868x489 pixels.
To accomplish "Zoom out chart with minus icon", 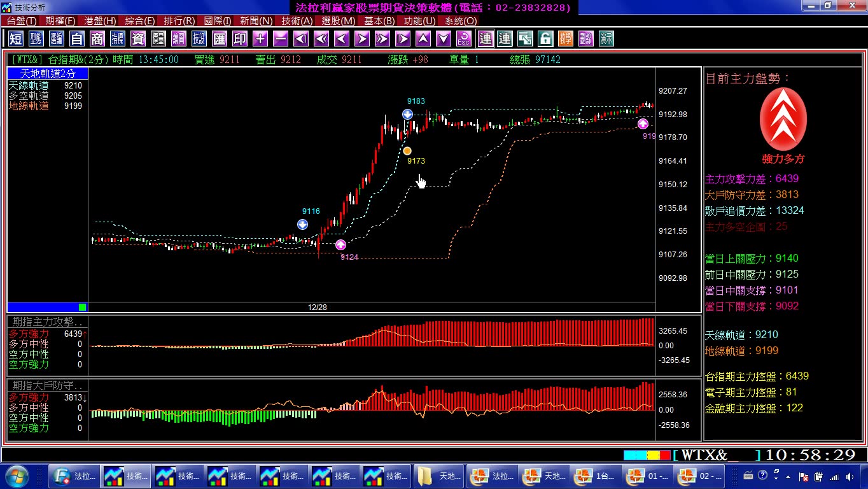I will click(x=281, y=39).
